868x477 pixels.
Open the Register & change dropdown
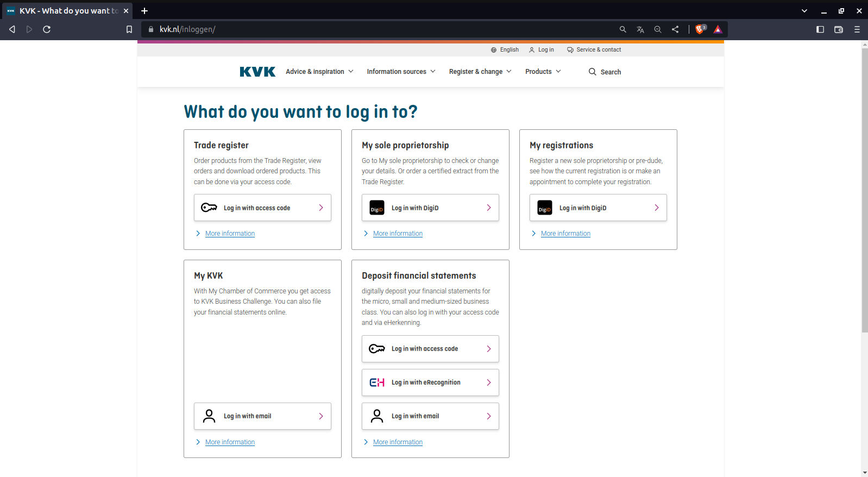click(480, 72)
